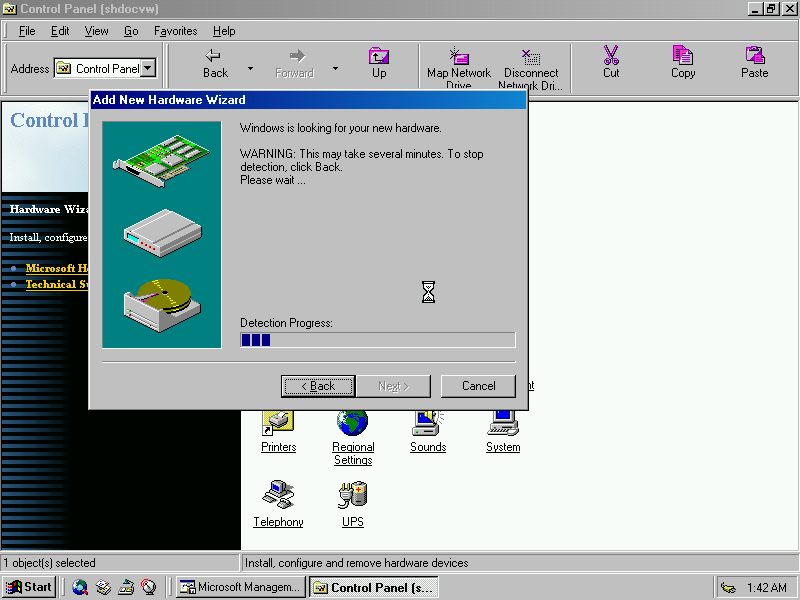Click the Up folder toolbar icon
The image size is (800, 600).
coord(379,57)
